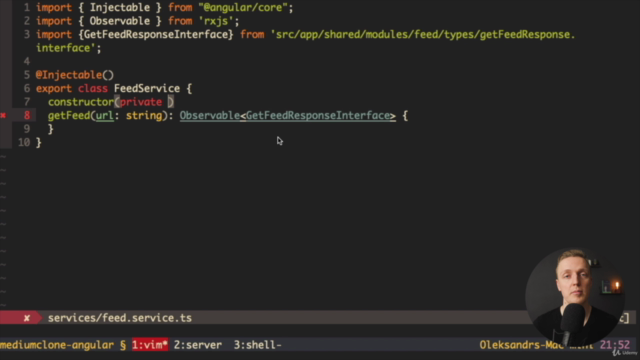The width and height of the screenshot is (640, 360).
Task: Click line number 8 in the gutter
Action: pos(27,116)
